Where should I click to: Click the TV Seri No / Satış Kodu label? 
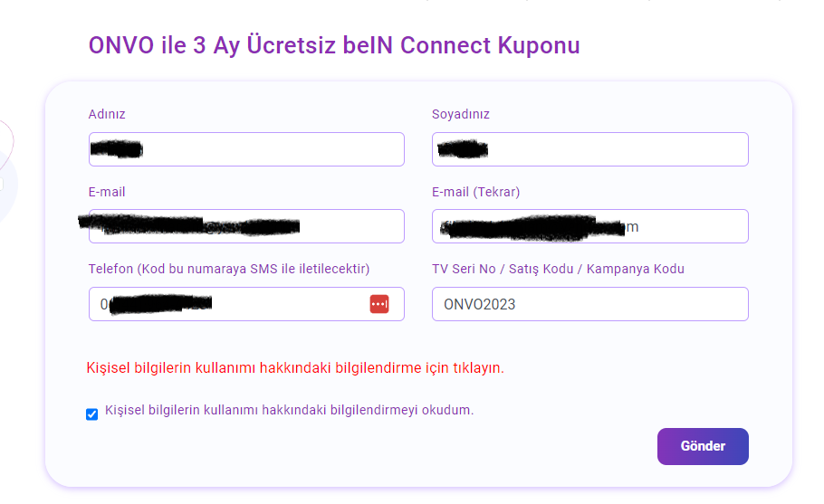(558, 269)
